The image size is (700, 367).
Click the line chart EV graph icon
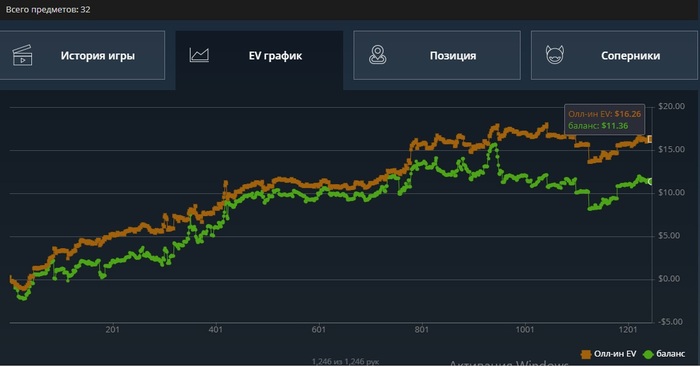[x=199, y=55]
